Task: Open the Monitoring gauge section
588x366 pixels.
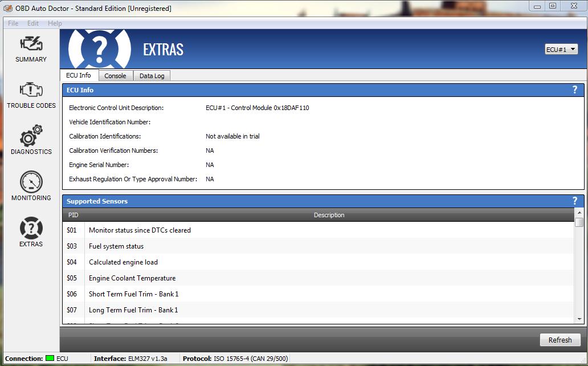Action: coord(31,186)
